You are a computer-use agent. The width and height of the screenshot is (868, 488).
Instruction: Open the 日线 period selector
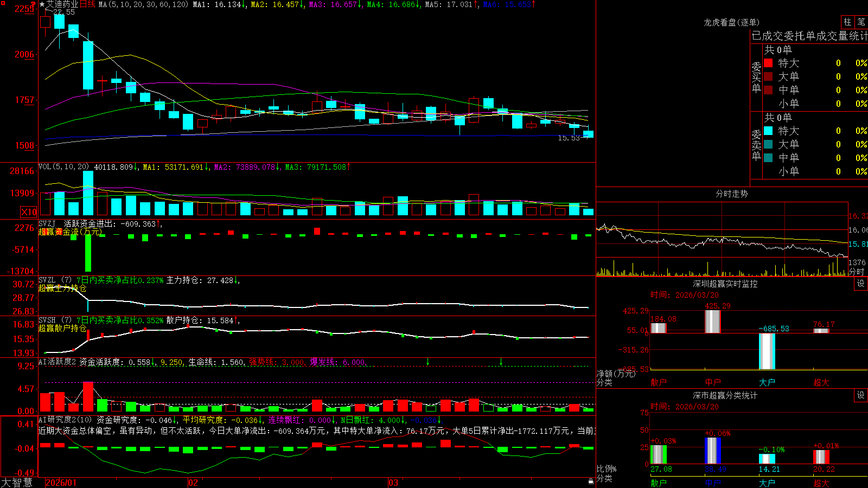(87, 4)
